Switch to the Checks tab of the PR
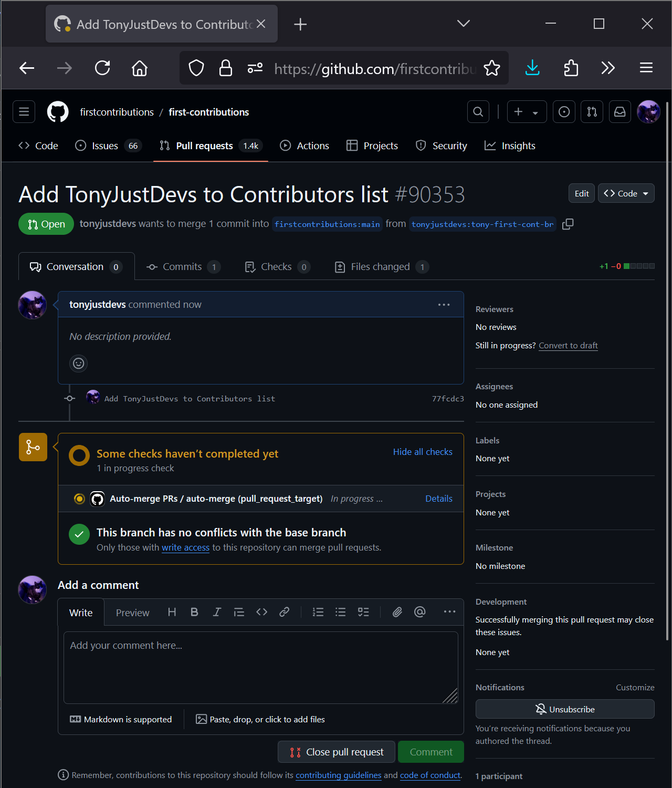Image resolution: width=672 pixels, height=788 pixels. pyautogui.click(x=277, y=267)
